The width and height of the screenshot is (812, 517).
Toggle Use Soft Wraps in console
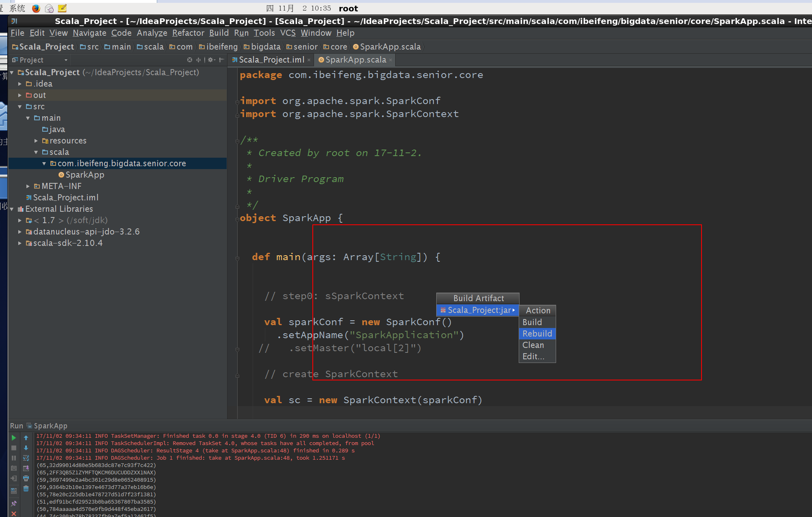tap(26, 458)
